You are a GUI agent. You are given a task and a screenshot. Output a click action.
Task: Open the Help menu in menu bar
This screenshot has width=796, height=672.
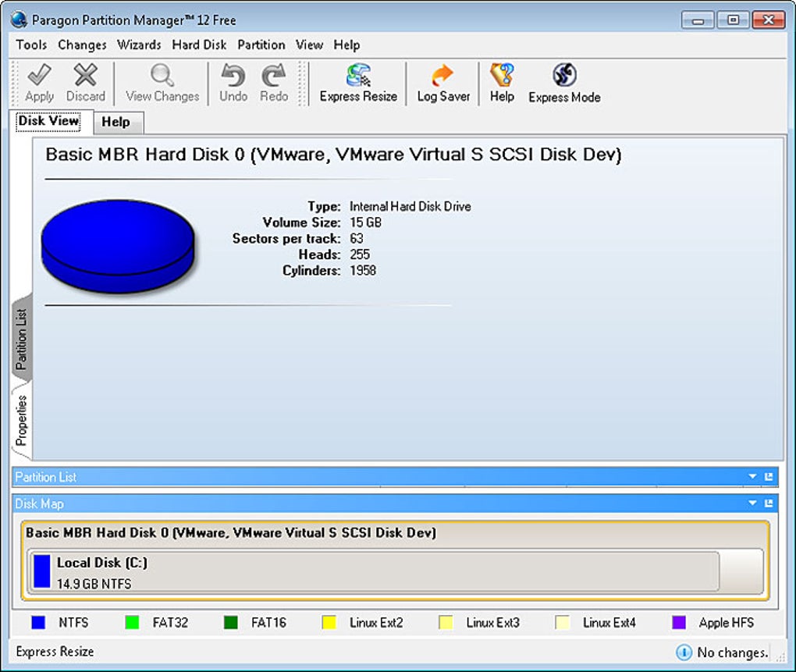click(x=346, y=44)
